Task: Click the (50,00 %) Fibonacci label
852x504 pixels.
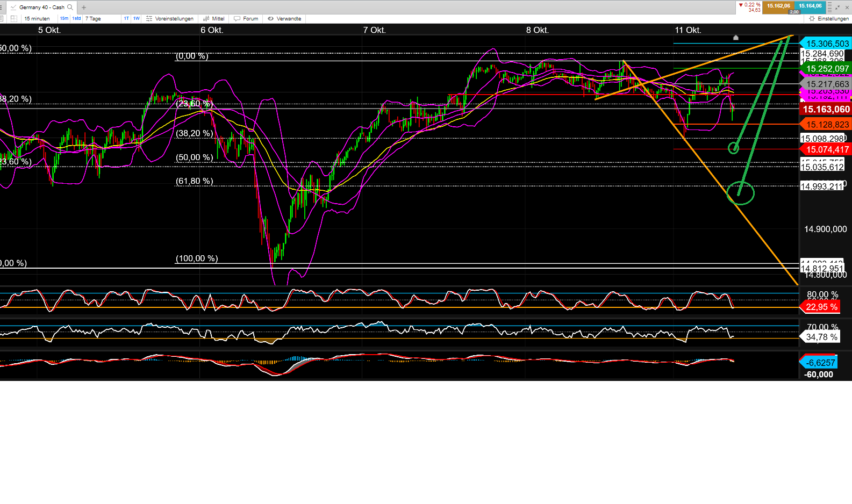Action: click(195, 157)
